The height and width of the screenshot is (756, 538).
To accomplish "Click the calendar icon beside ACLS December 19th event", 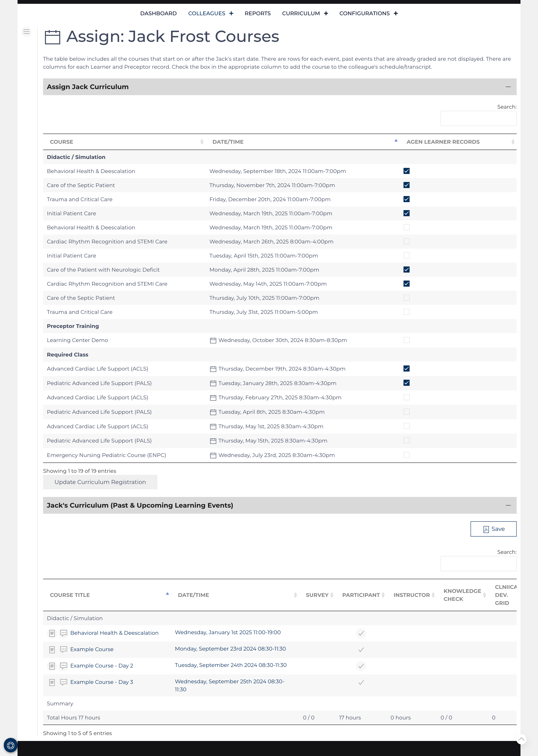I will pyautogui.click(x=213, y=368).
